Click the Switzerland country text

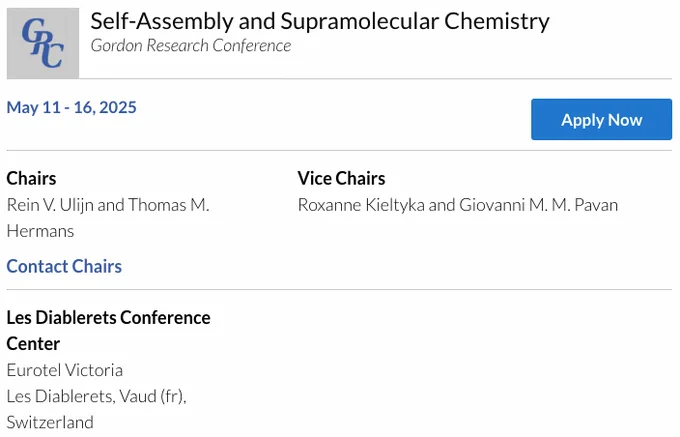pyautogui.click(x=50, y=422)
